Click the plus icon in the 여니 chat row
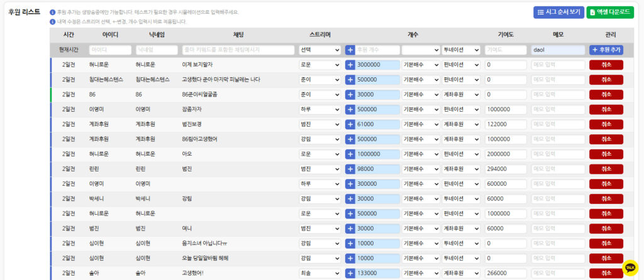644x280 pixels. point(350,229)
